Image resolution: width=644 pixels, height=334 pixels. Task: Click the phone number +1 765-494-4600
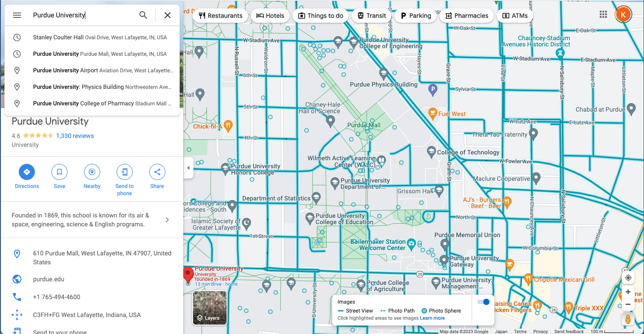[x=92, y=297]
